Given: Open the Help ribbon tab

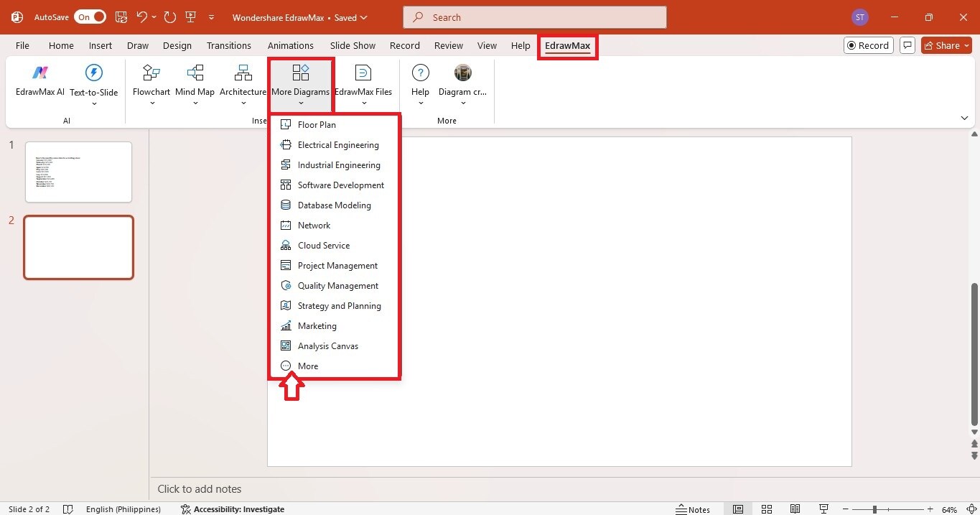Looking at the screenshot, I should coord(521,45).
